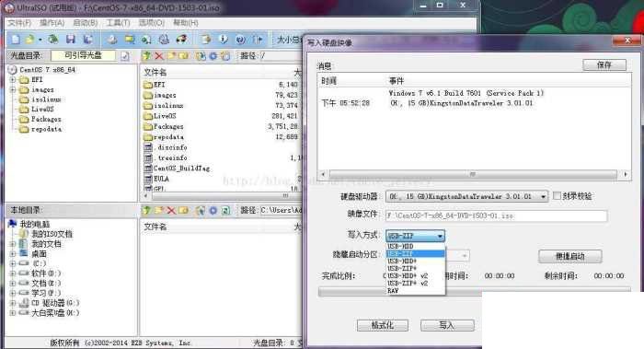Select CD 驱动器(G:) in the local tree
Image resolution: width=644 pixels, height=349 pixels.
(x=55, y=303)
